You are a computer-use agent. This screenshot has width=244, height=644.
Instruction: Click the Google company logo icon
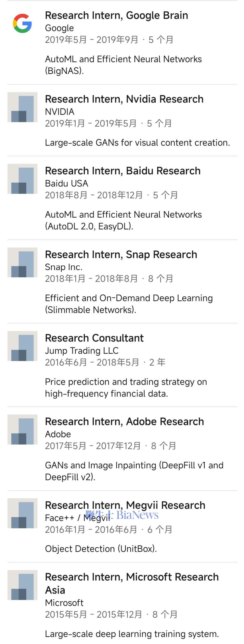22,23
